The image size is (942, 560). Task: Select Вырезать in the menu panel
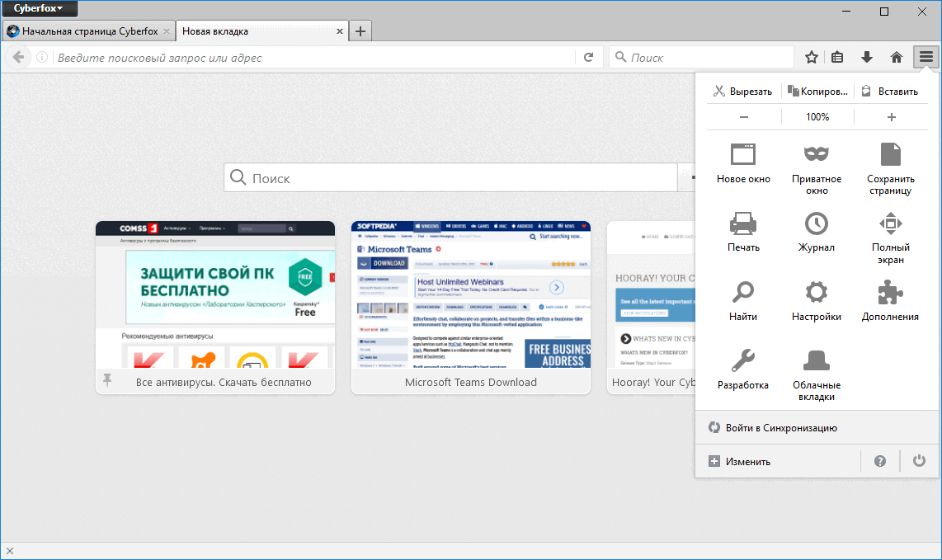tap(742, 92)
